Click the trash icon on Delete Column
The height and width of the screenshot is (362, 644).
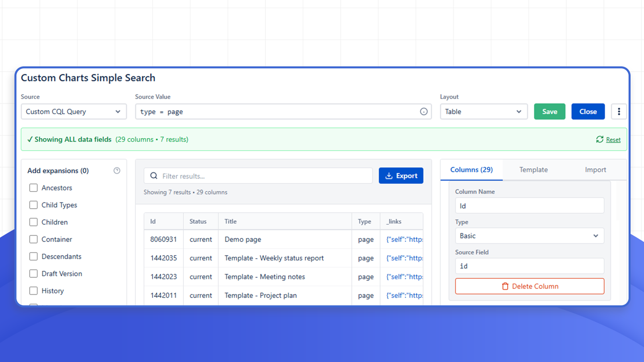coord(505,286)
